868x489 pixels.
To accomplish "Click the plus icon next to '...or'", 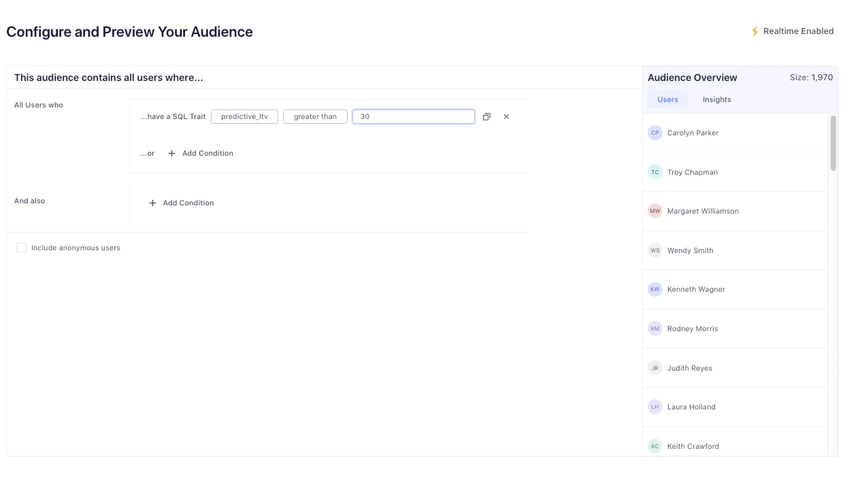I will click(171, 153).
